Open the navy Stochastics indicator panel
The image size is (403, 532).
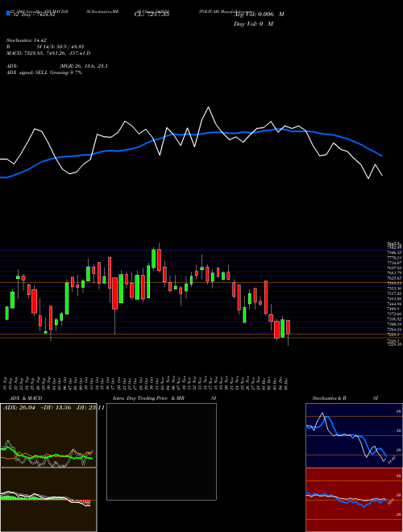tap(354, 435)
